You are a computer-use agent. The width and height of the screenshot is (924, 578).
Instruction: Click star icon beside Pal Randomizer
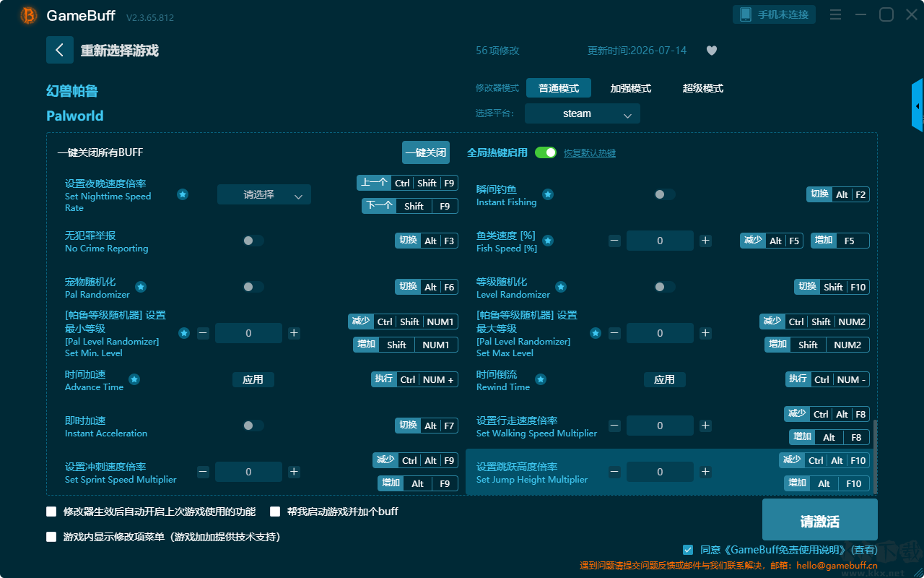pyautogui.click(x=141, y=287)
